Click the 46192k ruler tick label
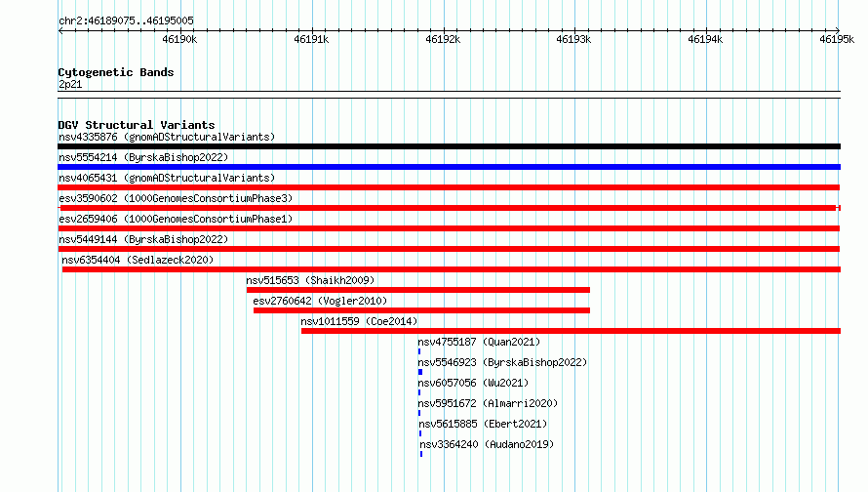Image resolution: width=868 pixels, height=492 pixels. tap(443, 39)
